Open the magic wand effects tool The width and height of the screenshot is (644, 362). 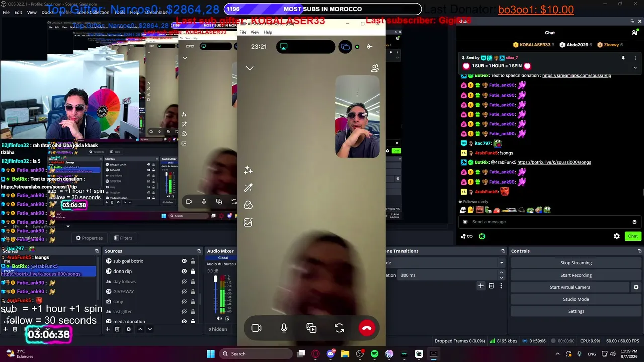[x=248, y=188]
